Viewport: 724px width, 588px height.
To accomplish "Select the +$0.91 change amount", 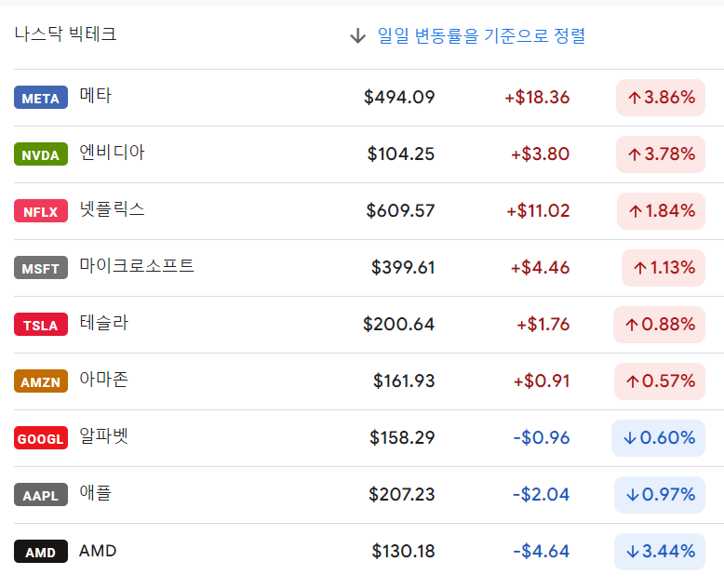I will click(542, 381).
